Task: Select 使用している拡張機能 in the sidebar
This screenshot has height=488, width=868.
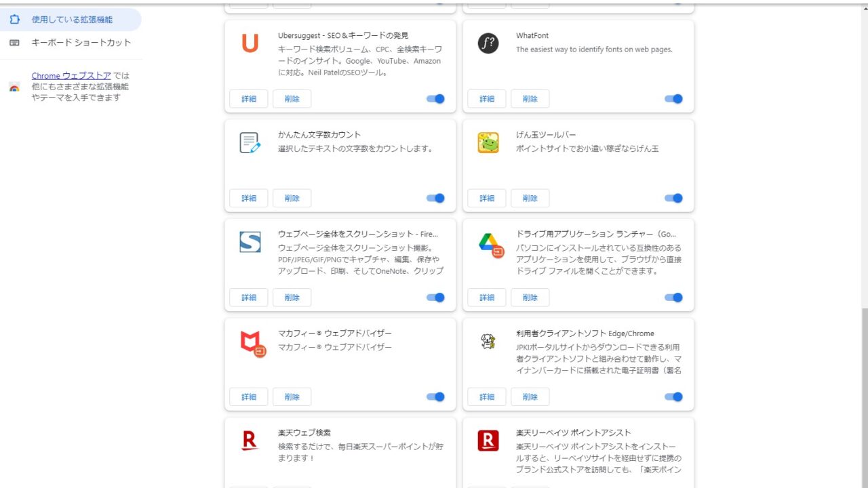Action: tap(71, 20)
